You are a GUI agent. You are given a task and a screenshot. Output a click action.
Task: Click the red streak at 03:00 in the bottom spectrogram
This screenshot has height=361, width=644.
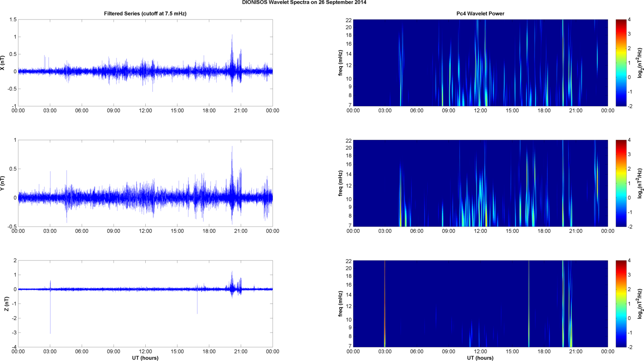click(x=385, y=304)
